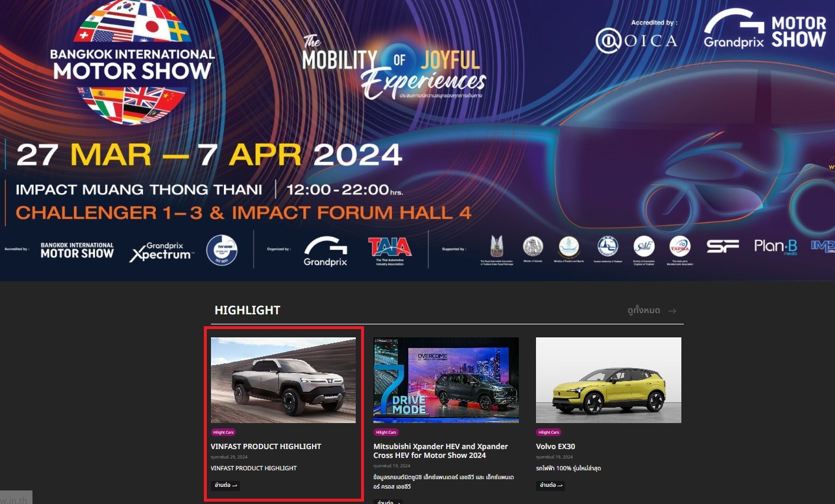The height and width of the screenshot is (504, 835).
Task: Click the Grandprix logo under Organized by
Action: tap(325, 251)
